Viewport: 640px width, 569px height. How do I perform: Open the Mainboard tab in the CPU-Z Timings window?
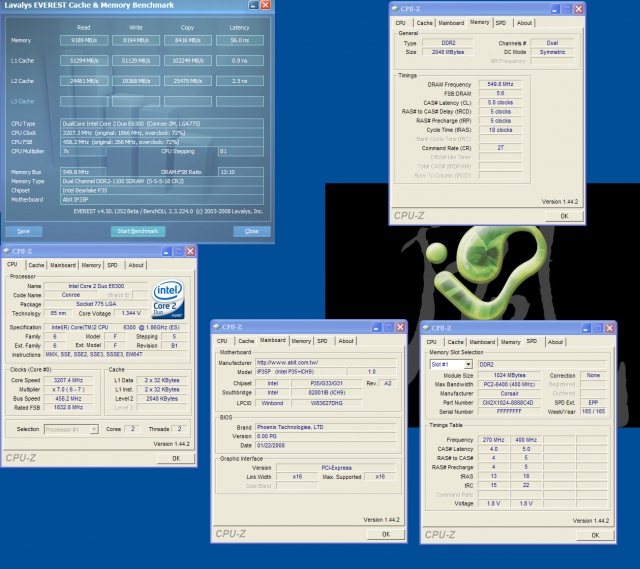pos(451,23)
